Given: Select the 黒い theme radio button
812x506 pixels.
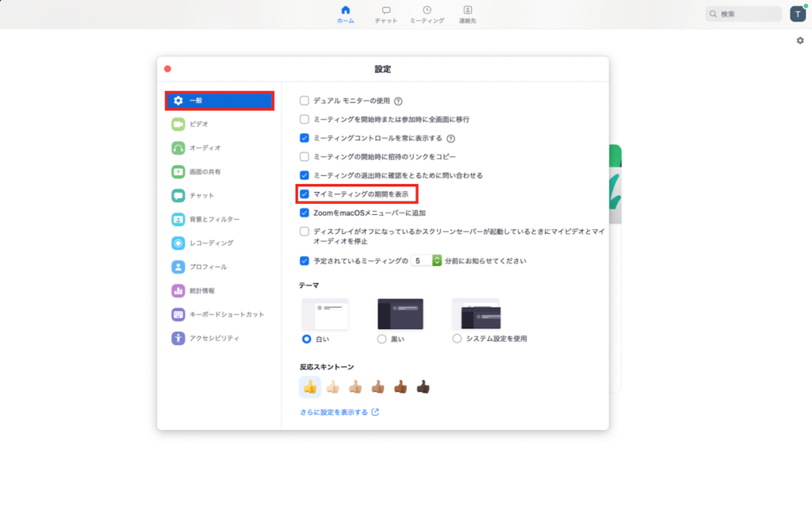Looking at the screenshot, I should (x=381, y=339).
